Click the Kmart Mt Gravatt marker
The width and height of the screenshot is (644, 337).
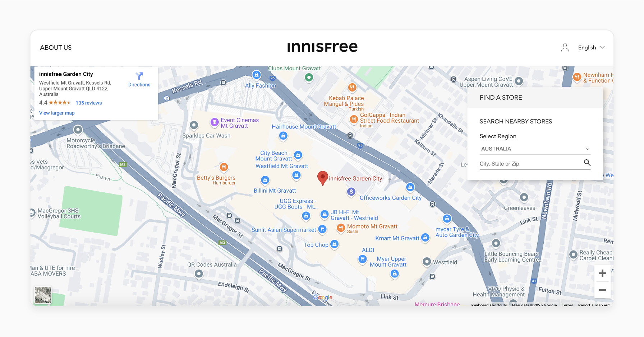pos(425,238)
